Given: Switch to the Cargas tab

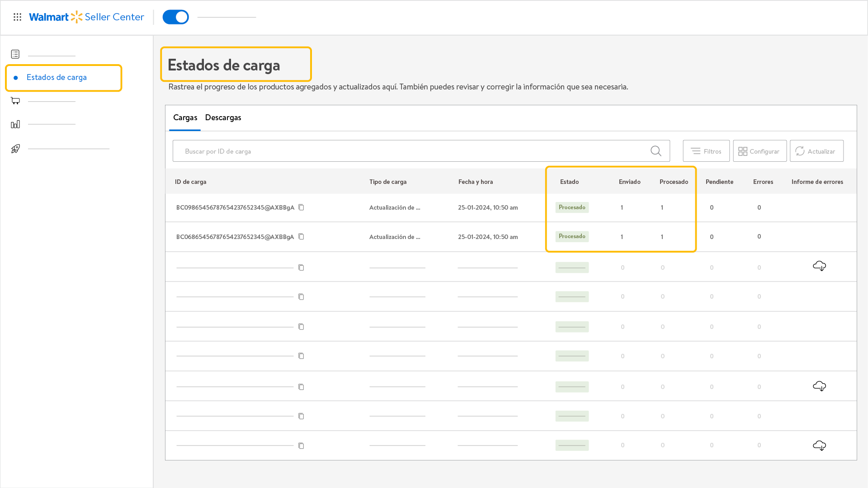Looking at the screenshot, I should click(185, 117).
